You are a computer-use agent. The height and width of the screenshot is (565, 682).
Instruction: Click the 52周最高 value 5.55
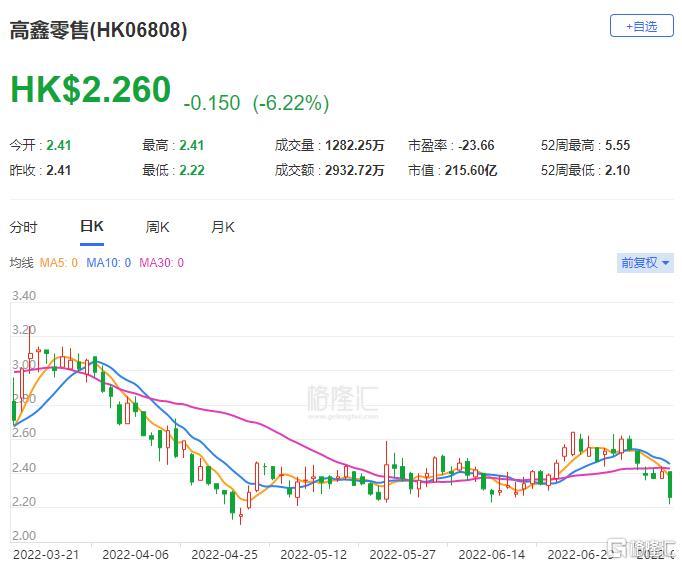[x=617, y=145]
